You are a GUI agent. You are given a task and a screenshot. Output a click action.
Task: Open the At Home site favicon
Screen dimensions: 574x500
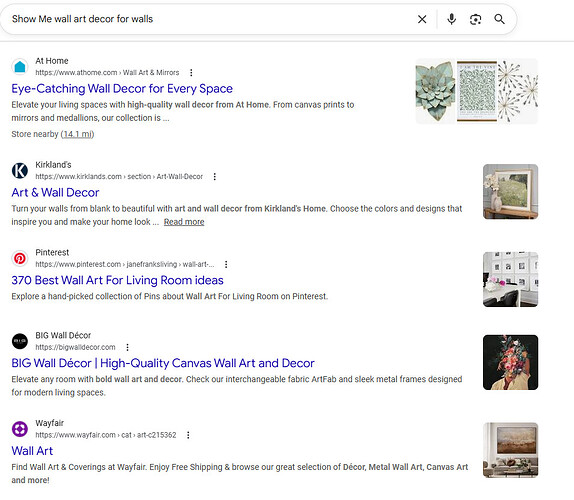pos(20,67)
